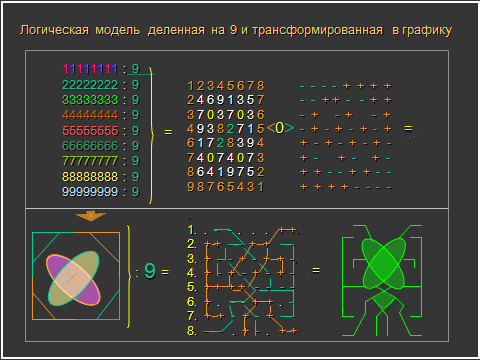Click the large teal 9 divisor
This screenshot has width=480, height=360.
coord(150,271)
